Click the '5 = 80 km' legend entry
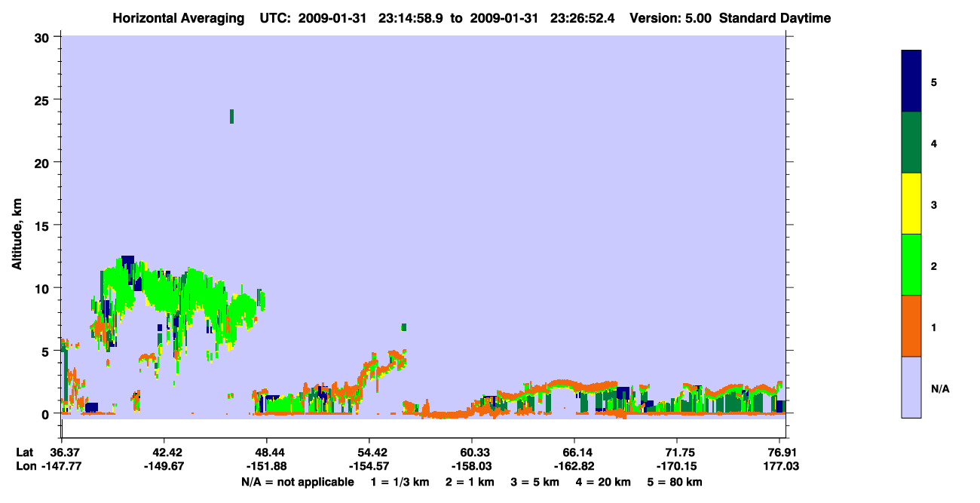980x503 pixels. click(675, 481)
